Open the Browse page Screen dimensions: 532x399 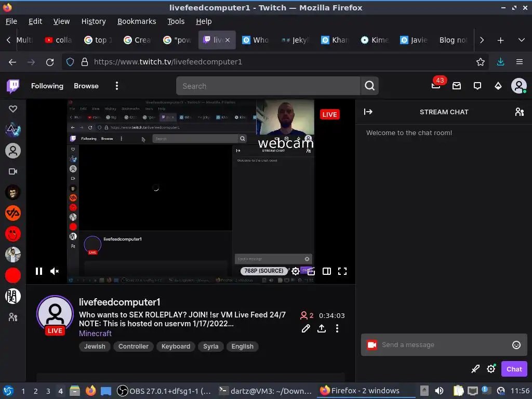86,86
